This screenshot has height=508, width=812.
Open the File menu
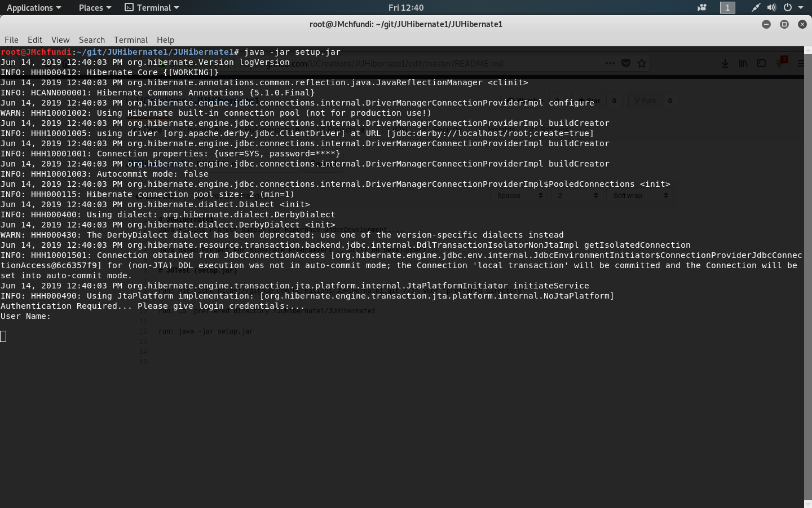pos(11,40)
